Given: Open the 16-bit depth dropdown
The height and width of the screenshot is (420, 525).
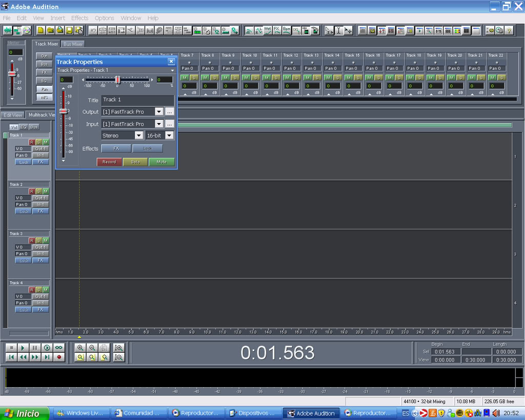Looking at the screenshot, I should (169, 135).
